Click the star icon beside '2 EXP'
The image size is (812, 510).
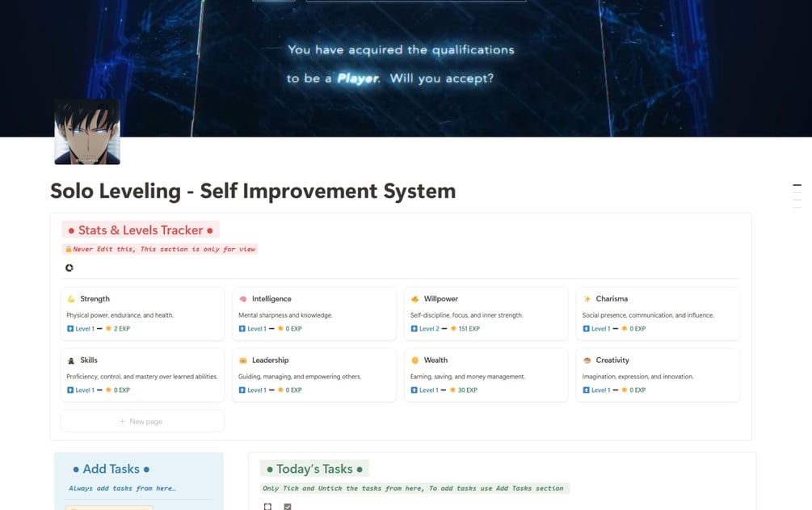coord(108,328)
